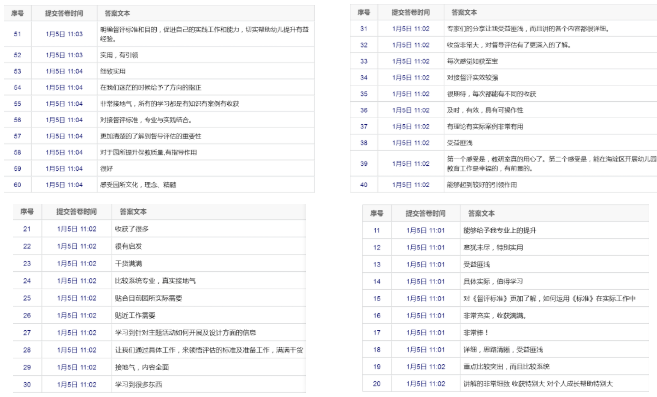
Task: Select answer '及时，有效，具有可操作性'
Action: [x=485, y=110]
